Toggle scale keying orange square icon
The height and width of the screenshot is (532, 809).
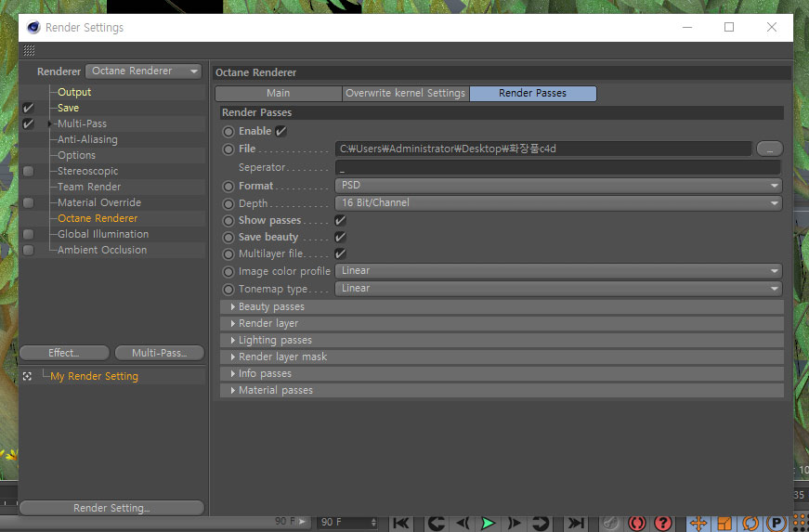coord(724,523)
